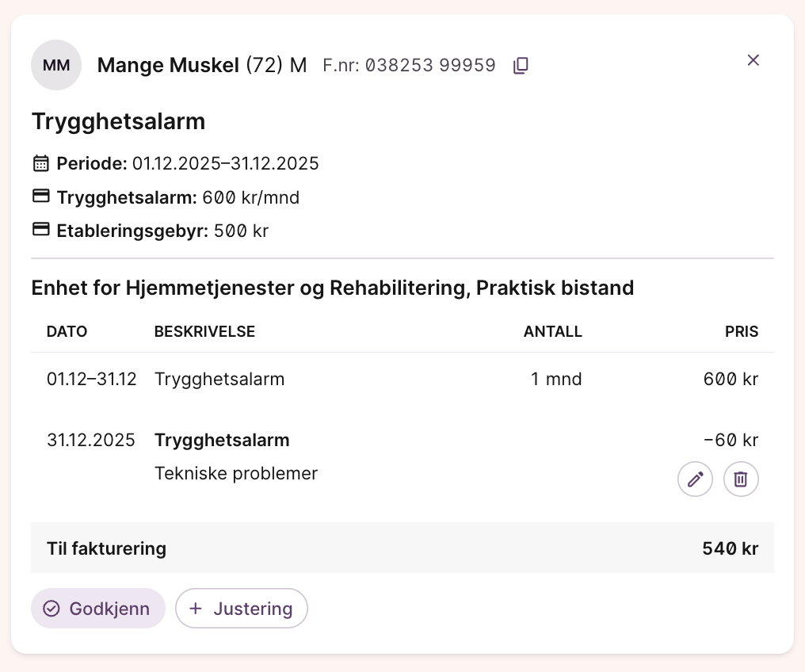805x672 pixels.
Task: Approve the invoice with Godkjenn
Action: 98,609
